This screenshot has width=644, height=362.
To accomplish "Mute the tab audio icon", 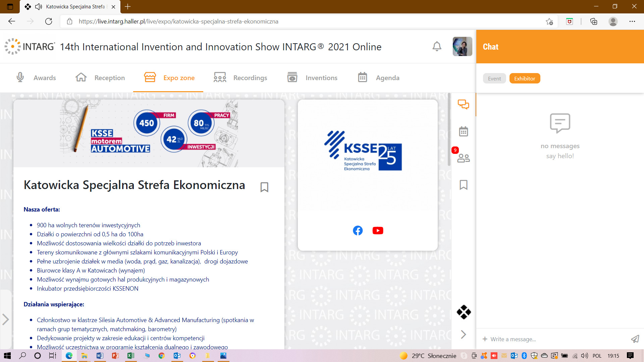I will point(39,7).
